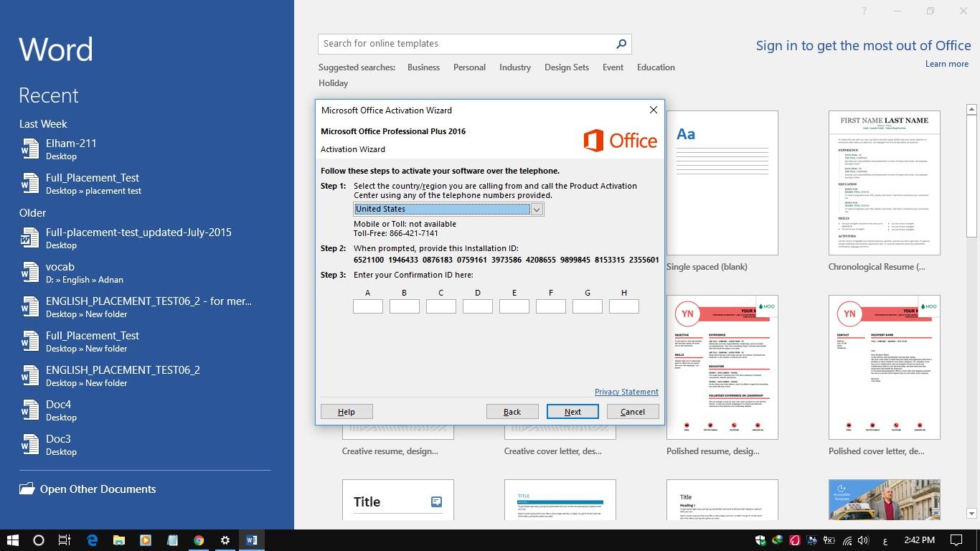Viewport: 980px width, 551px height.
Task: Click the battery status tray icon
Action: [x=829, y=540]
